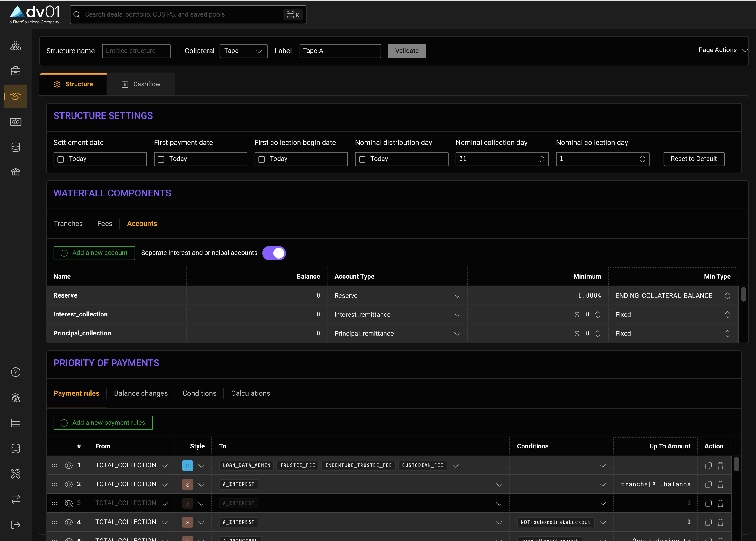
Task: Delete payment rule row 1
Action: pos(721,465)
